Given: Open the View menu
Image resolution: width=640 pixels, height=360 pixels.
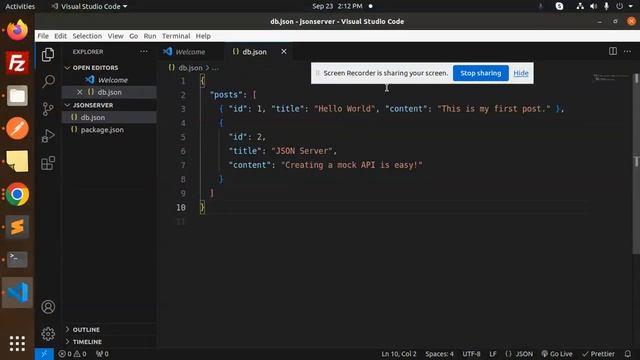Looking at the screenshot, I should [116, 36].
